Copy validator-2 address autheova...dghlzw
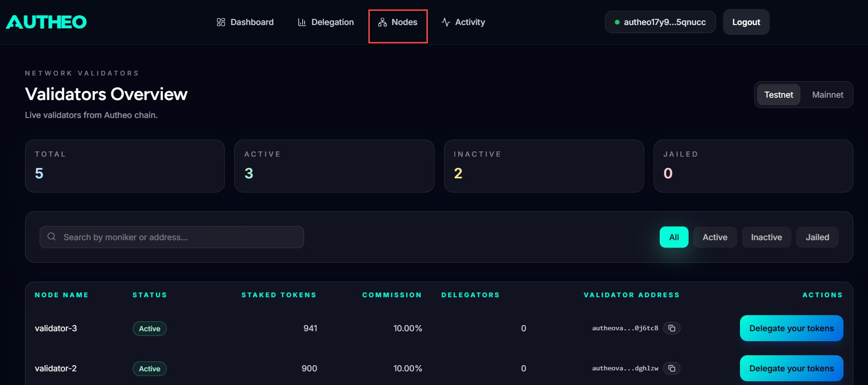Screen dimensions: 868x385 click(672, 368)
